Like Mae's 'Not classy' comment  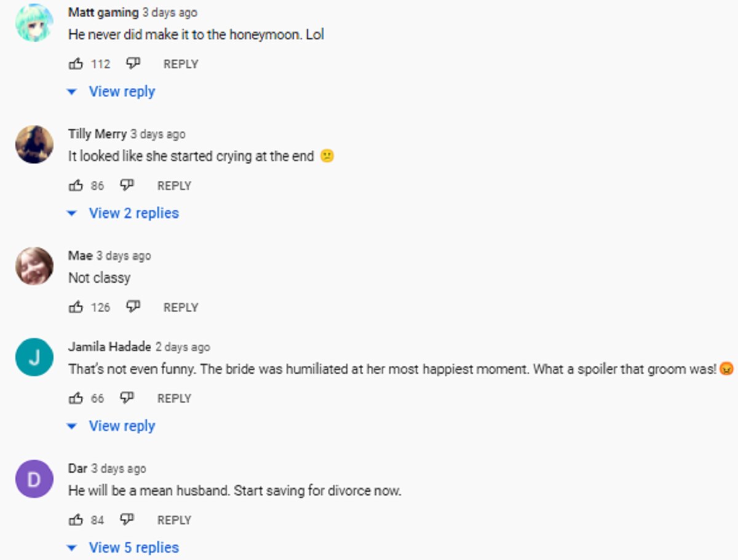click(x=76, y=307)
